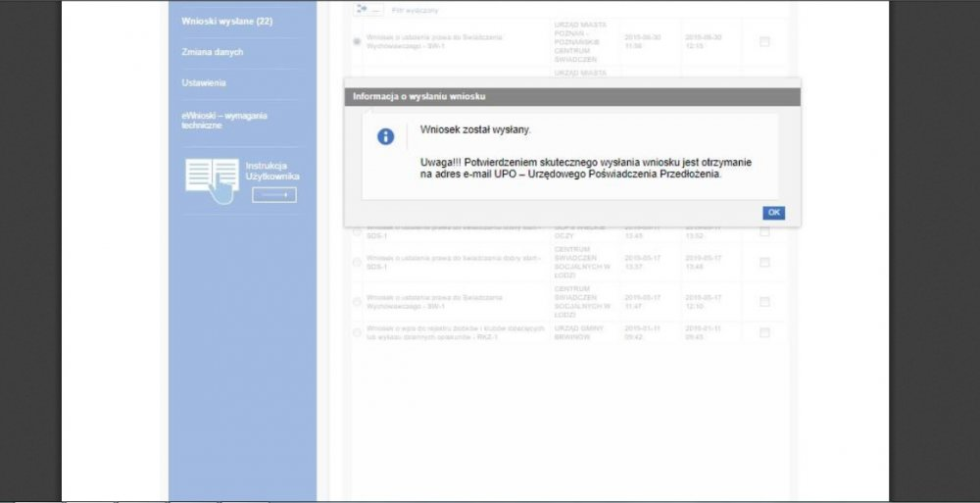The width and height of the screenshot is (980, 503).
Task: Open eWnioski – wymagania techniczne link
Action: click(224, 121)
